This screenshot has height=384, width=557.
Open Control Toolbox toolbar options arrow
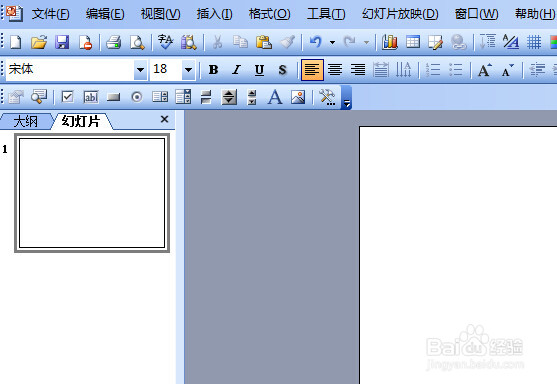coord(347,98)
